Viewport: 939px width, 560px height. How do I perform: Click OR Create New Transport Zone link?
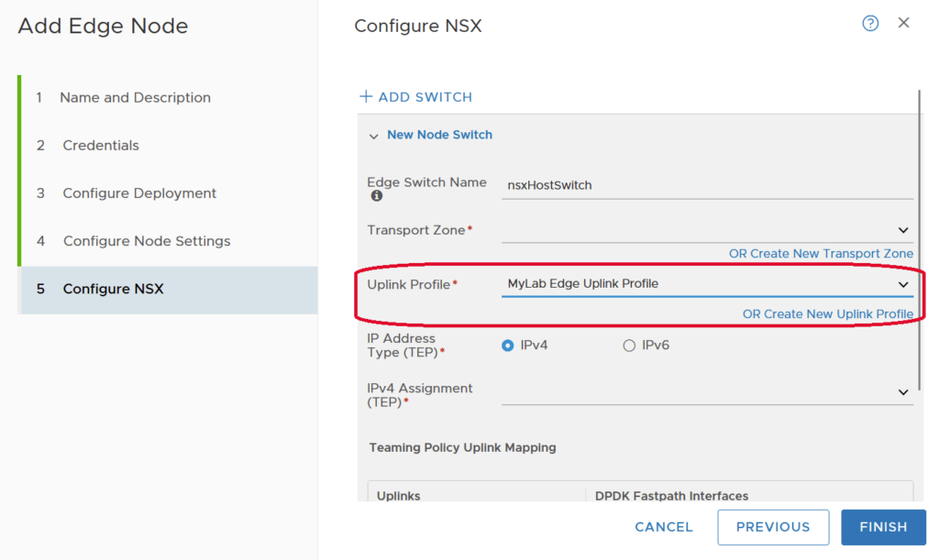tap(821, 254)
